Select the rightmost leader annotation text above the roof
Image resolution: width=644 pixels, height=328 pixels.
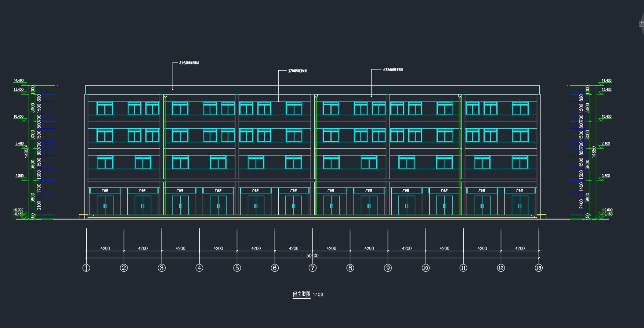[393, 69]
